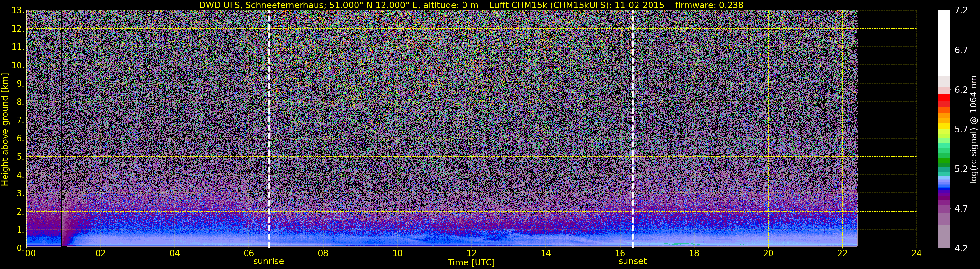Click the time axis tick '24'
The image size is (980, 269).
(917, 254)
